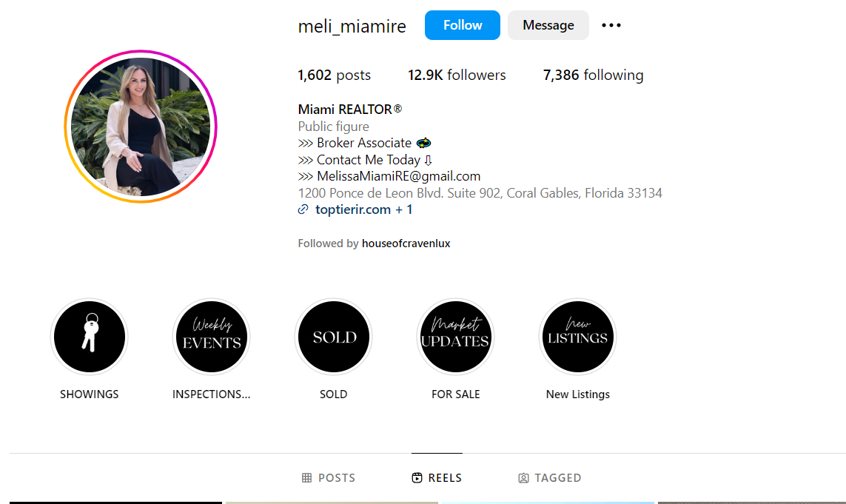The image size is (846, 504).
Task: View the profile picture story
Action: 141,127
